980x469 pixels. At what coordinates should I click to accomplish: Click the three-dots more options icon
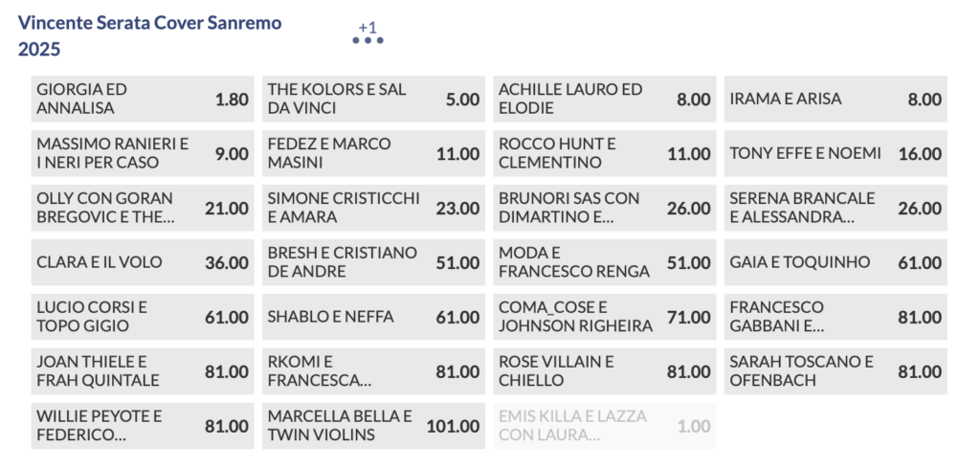(367, 40)
